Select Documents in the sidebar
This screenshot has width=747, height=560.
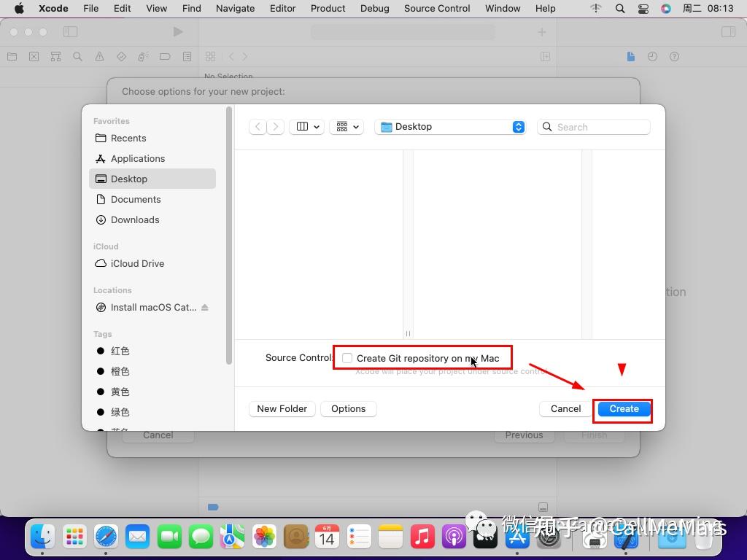coord(152,200)
